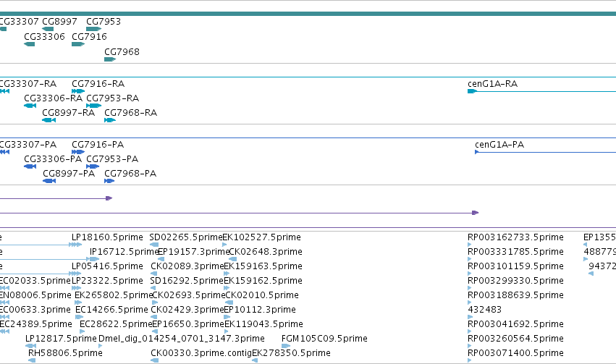Select SD16292.5prime EST label
This screenshot has height=364, width=616.
click(x=186, y=281)
